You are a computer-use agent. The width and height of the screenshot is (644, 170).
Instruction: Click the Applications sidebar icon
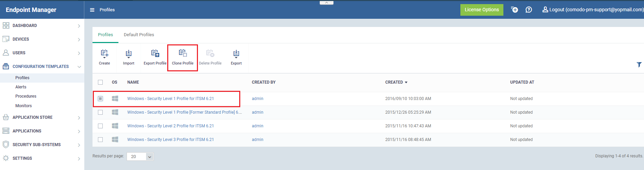click(6, 131)
